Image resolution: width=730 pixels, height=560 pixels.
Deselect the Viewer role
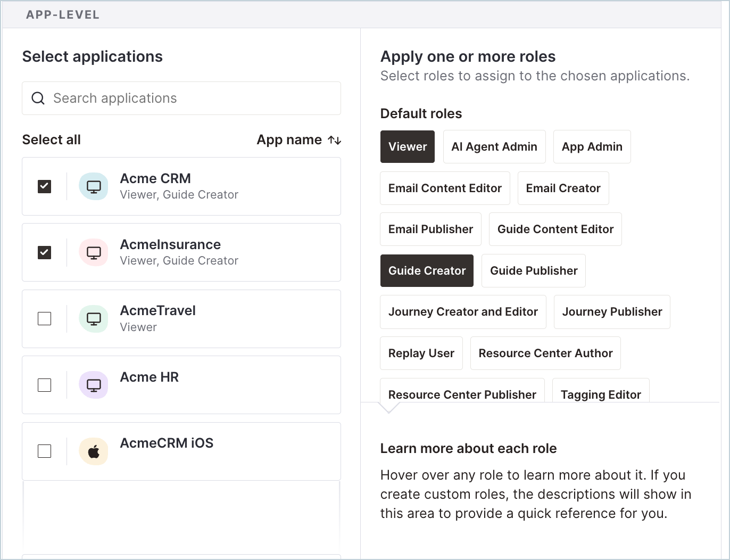tap(408, 146)
